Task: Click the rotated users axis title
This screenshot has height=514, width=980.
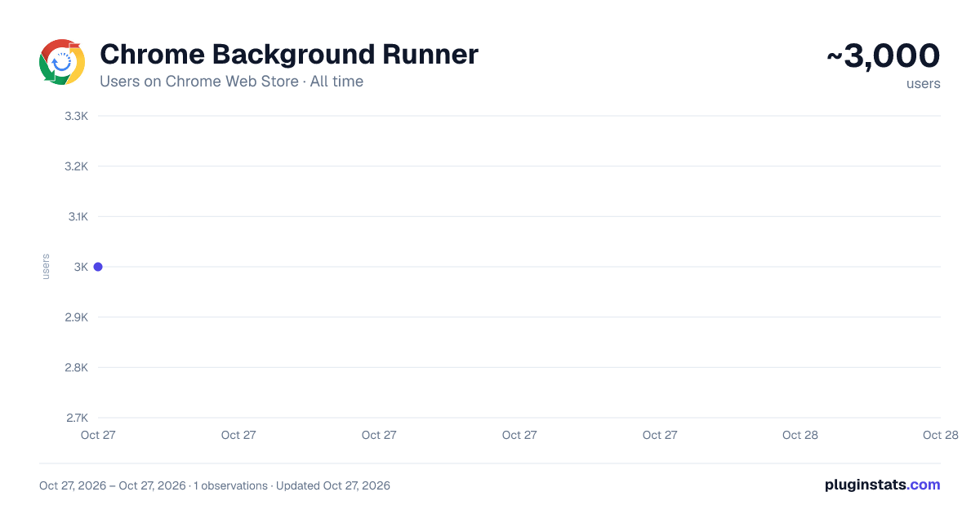Action: pyautogui.click(x=46, y=267)
